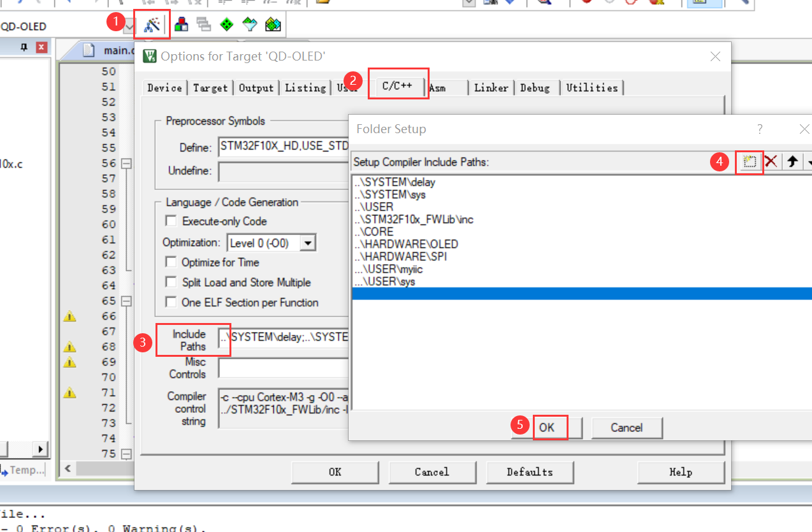This screenshot has width=812, height=532.
Task: Select ..\HARDWARE\OLED include path
Action: [x=406, y=244]
